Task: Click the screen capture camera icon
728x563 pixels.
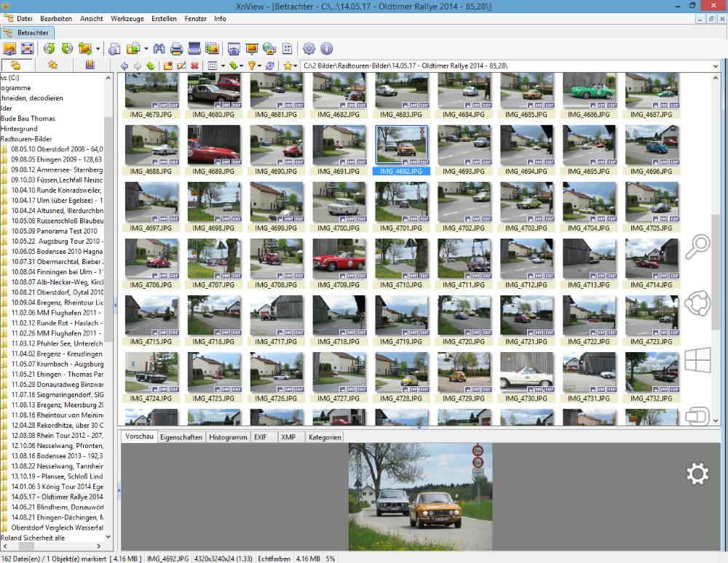Action: [234, 49]
